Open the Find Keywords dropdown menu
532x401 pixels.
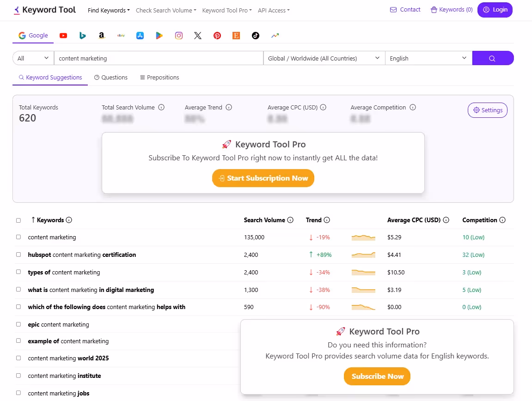pyautogui.click(x=109, y=11)
